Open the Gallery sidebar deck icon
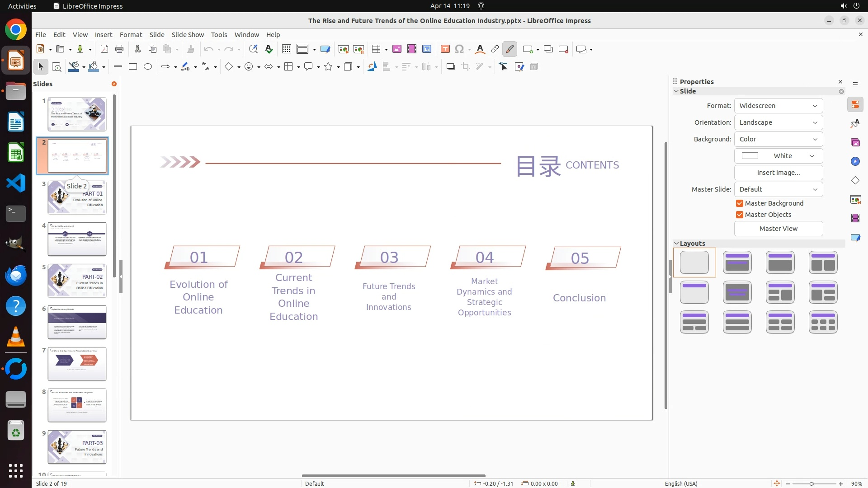Screen dimensions: 868x488 855,143
